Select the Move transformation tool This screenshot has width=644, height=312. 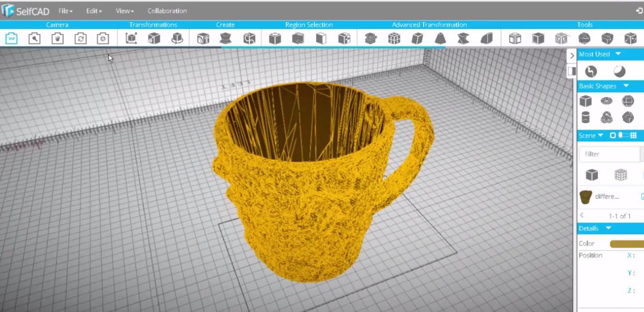(132, 38)
